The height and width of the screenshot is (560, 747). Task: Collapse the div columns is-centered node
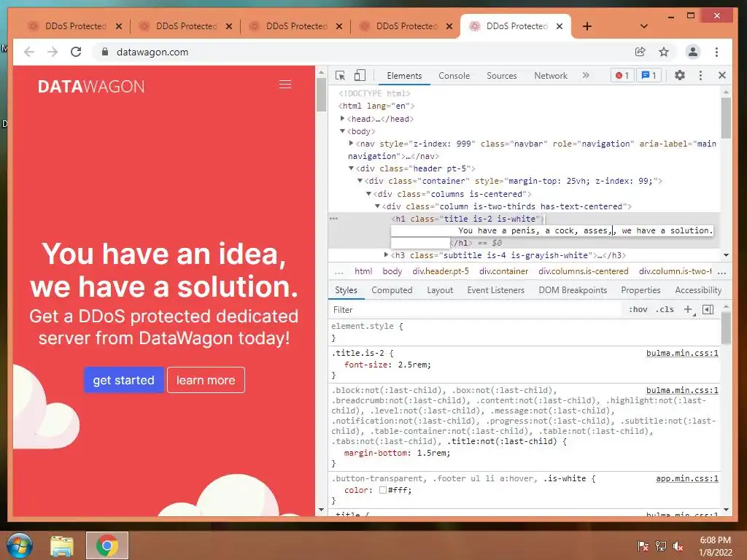click(368, 194)
